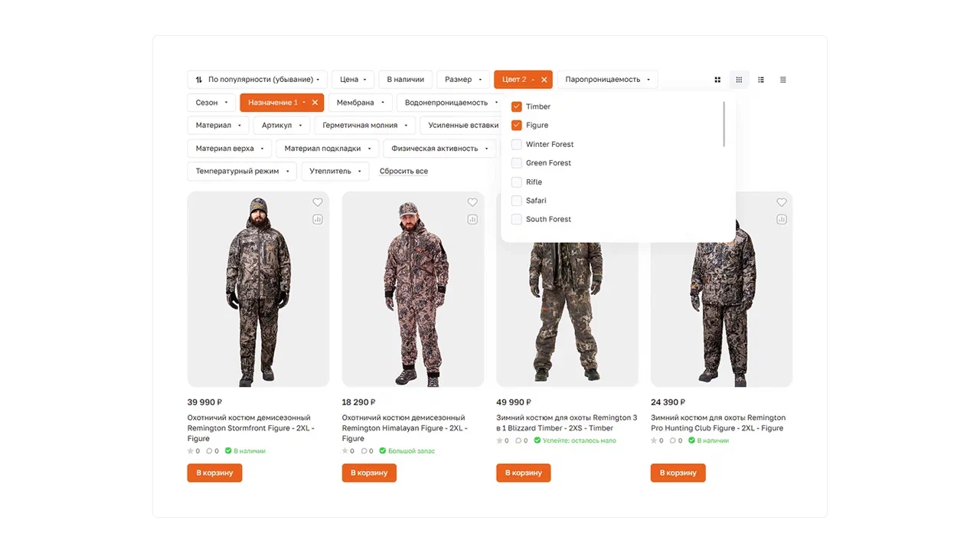Image resolution: width=980 pixels, height=553 pixels.
Task: Check the Winter Forest color option
Action: [x=517, y=144]
